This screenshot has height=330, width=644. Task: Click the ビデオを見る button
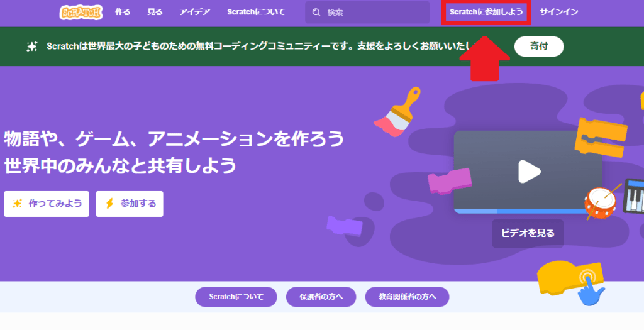(x=528, y=233)
